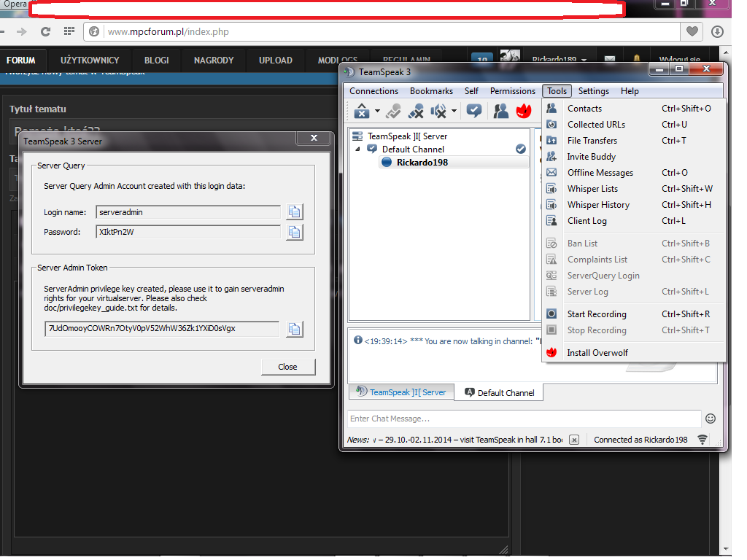The image size is (747, 560).
Task: Open the Help menu in TeamSpeak
Action: pos(630,91)
